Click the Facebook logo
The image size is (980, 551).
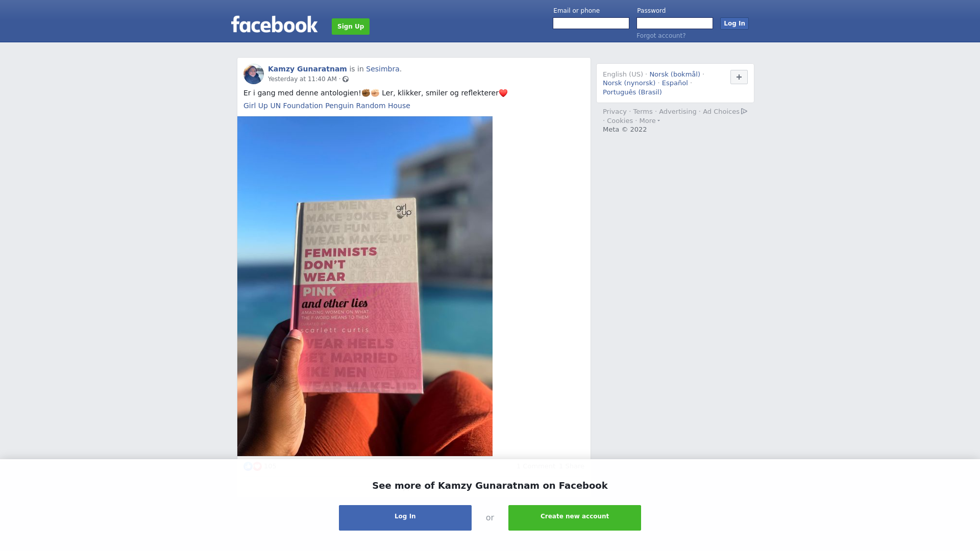click(274, 24)
